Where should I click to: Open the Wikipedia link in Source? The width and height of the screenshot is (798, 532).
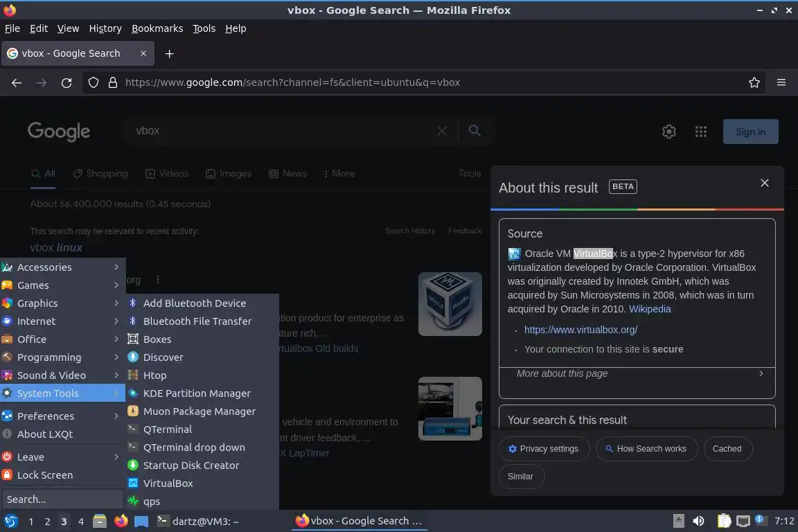point(650,309)
